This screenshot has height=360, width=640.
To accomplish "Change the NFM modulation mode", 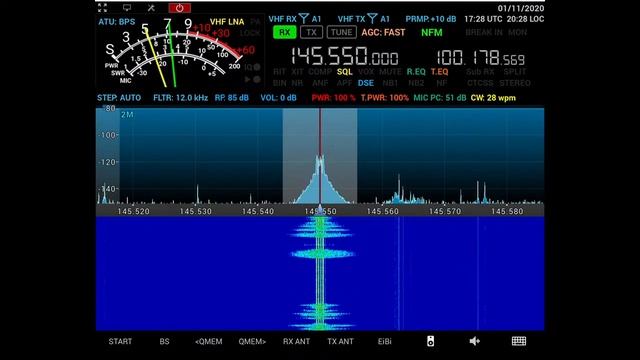I will click(432, 32).
